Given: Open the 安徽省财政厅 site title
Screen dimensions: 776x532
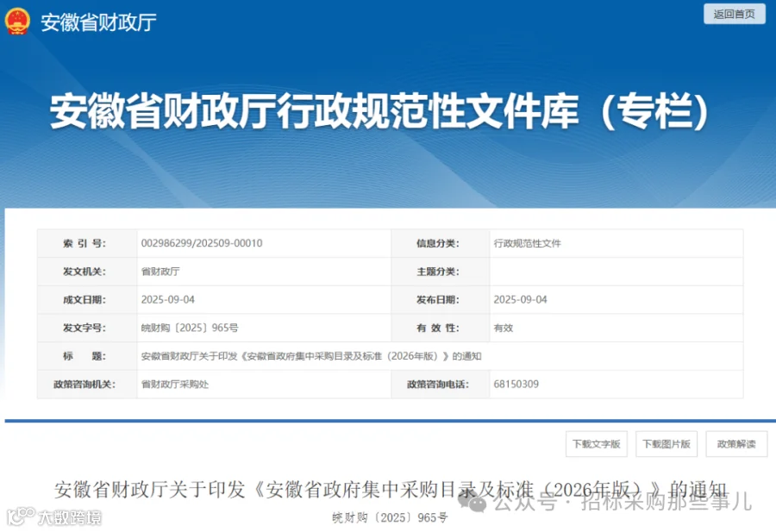Looking at the screenshot, I should [x=98, y=22].
